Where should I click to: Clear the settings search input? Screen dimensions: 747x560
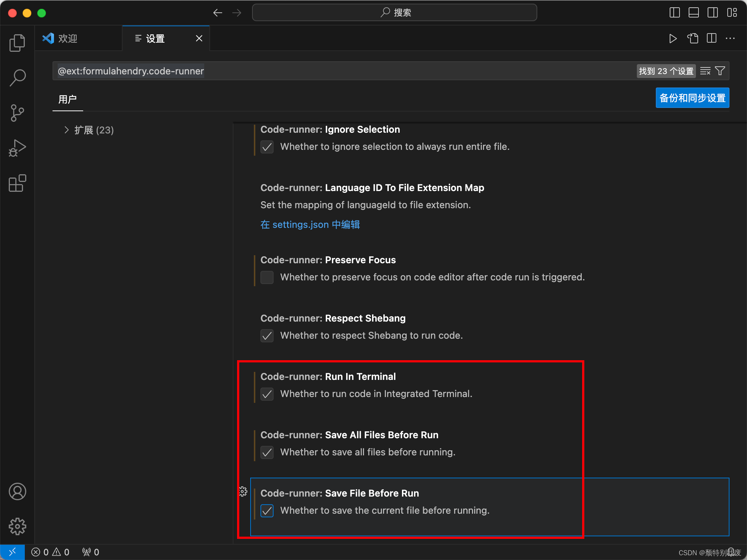pyautogui.click(x=705, y=71)
